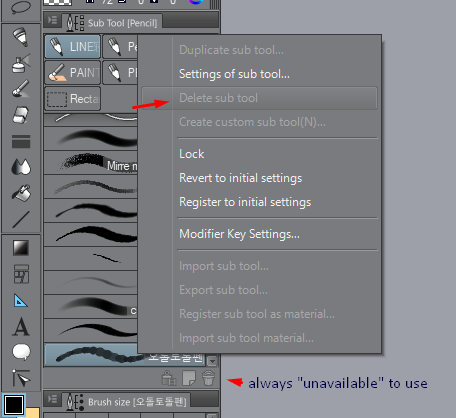Open the Sub Tool panel menu icon
Image resolution: width=456 pixels, height=418 pixels.
click(52, 20)
